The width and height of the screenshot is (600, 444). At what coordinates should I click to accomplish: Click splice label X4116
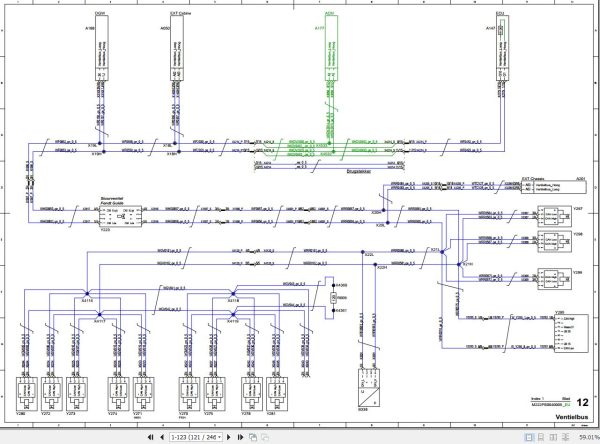(x=87, y=301)
